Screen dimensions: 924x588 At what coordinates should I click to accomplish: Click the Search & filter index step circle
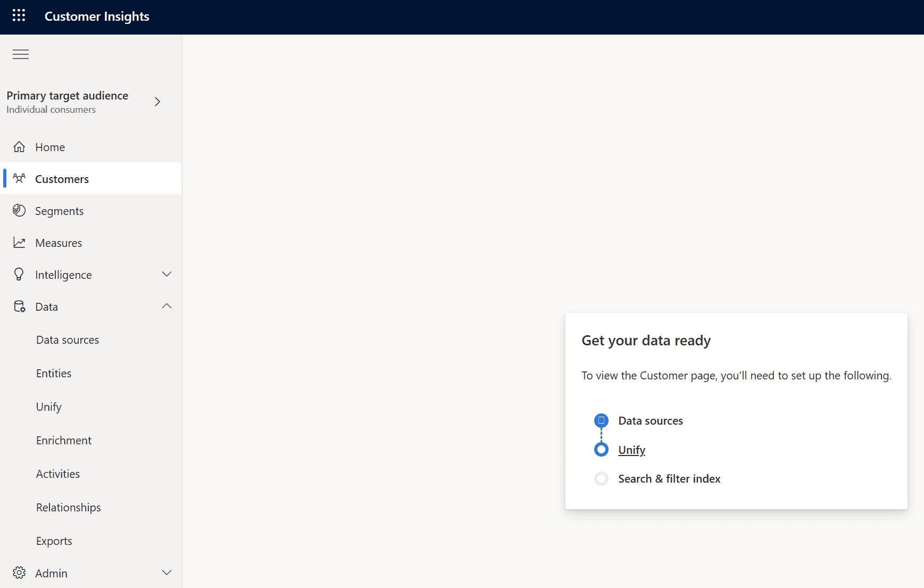(601, 479)
